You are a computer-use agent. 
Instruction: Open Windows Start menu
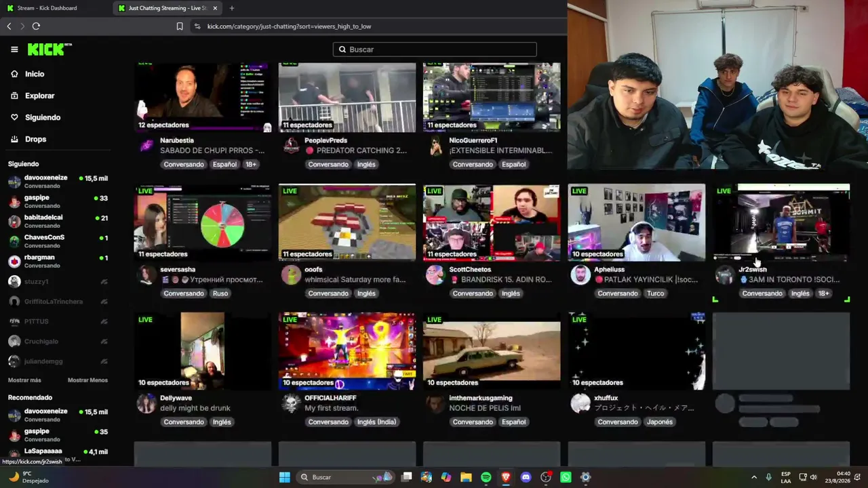click(x=285, y=477)
